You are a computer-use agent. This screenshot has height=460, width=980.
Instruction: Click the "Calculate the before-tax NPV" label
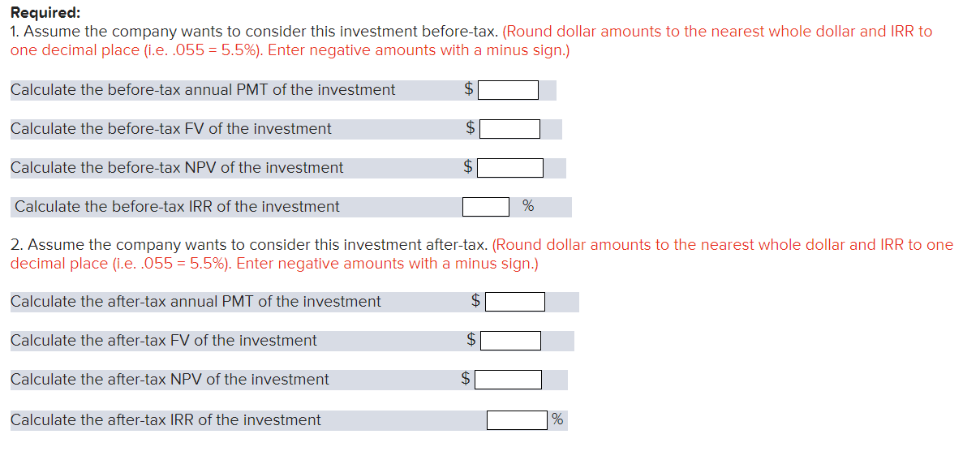pyautogui.click(x=177, y=168)
